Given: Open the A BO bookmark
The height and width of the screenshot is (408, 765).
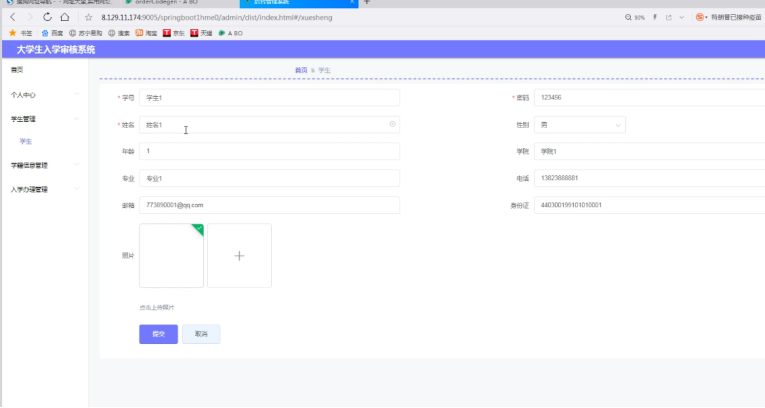Looking at the screenshot, I should (x=230, y=33).
